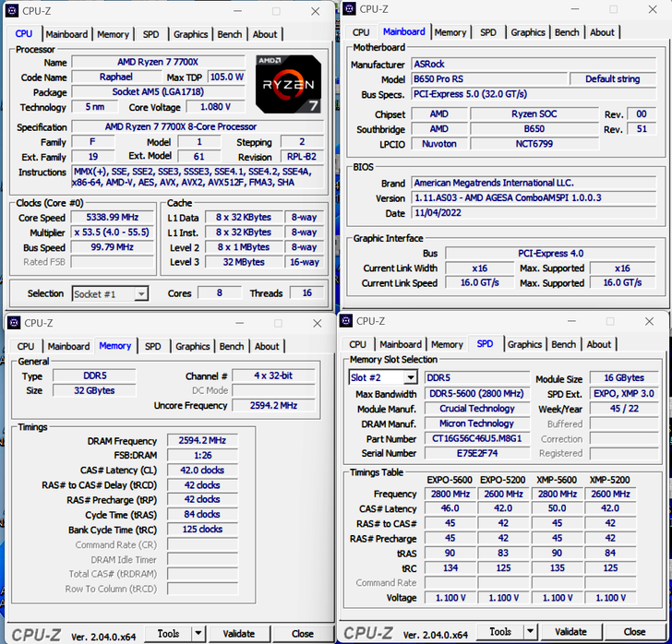Click Tools button in the SPD window

tap(500, 631)
